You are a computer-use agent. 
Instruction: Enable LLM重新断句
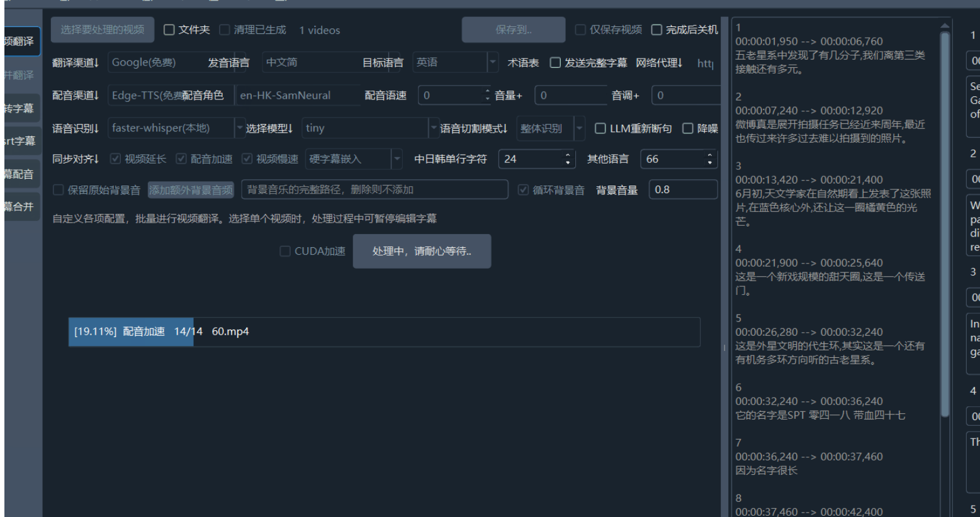pos(600,128)
